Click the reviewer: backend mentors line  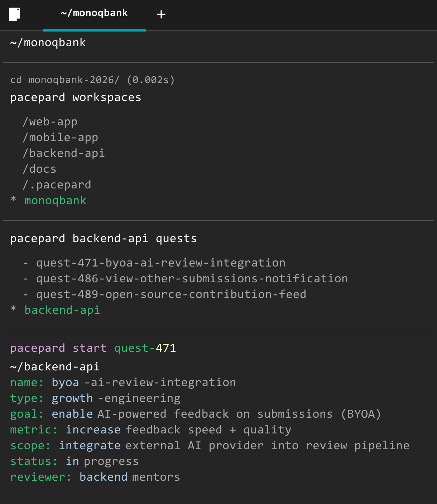pos(95,477)
